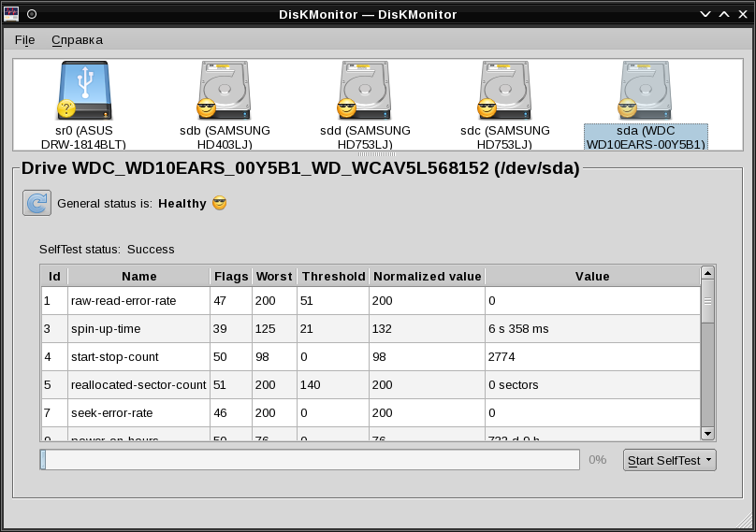This screenshot has width=756, height=532.
Task: Select the raw-read-error-rate row
Action: pos(138,301)
